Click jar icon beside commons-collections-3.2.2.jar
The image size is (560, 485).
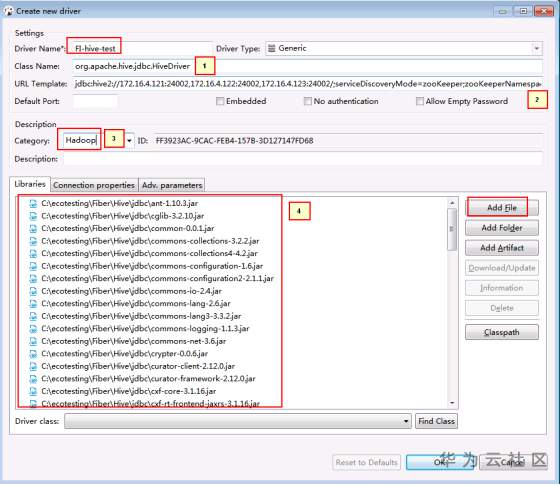(33, 241)
